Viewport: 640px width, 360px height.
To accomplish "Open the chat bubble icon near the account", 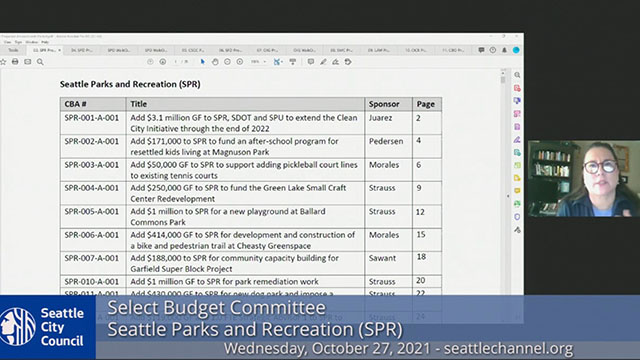I will point(481,50).
